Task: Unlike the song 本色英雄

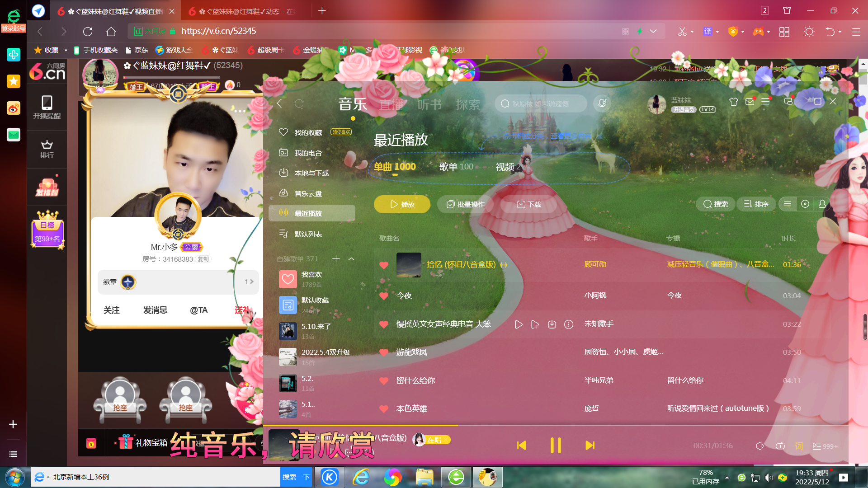Action: (384, 408)
